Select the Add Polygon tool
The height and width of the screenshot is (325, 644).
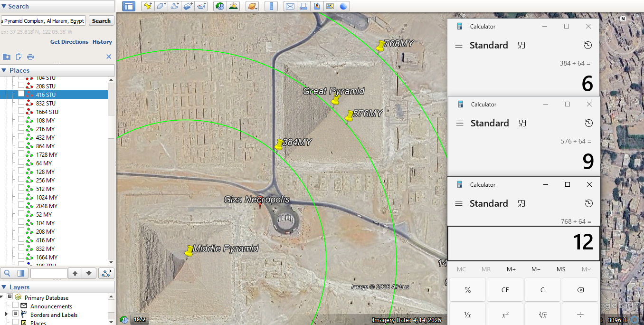[161, 6]
